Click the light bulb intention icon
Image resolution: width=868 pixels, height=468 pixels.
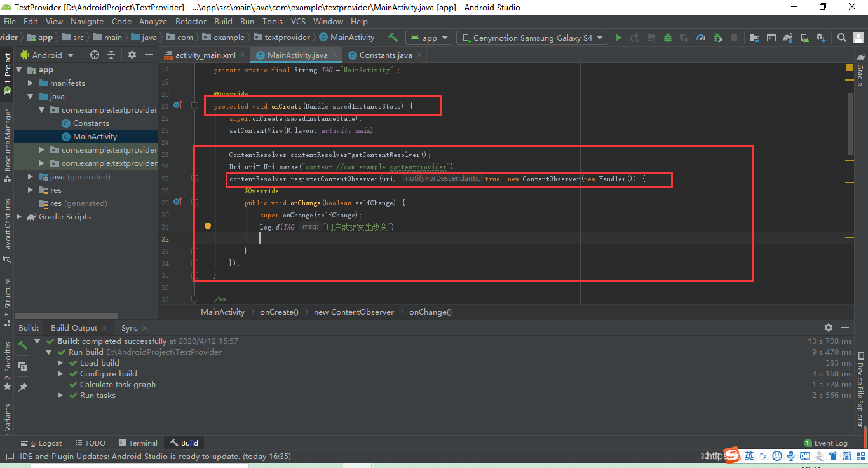[x=207, y=226]
